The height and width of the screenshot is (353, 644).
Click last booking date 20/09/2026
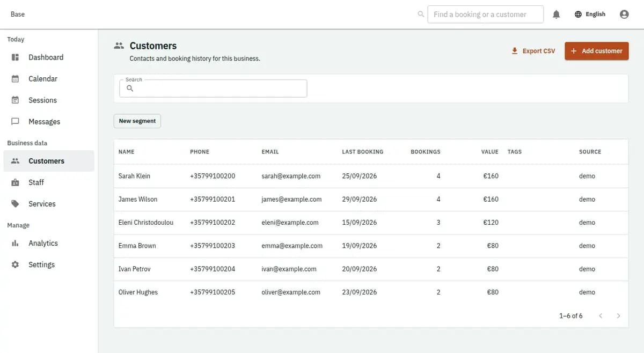[360, 269]
